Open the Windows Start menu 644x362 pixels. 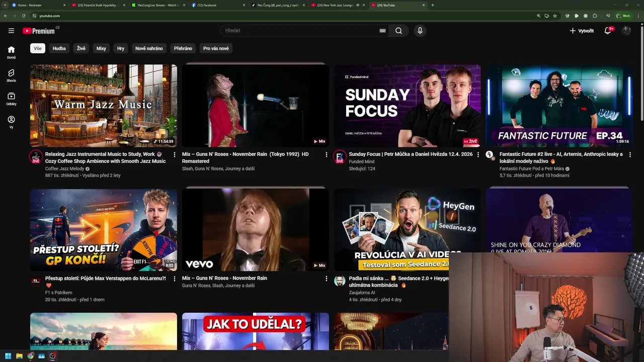tap(8, 356)
